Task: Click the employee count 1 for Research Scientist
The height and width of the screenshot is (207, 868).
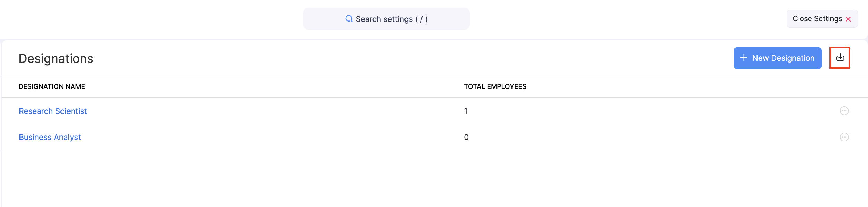Action: [466, 111]
